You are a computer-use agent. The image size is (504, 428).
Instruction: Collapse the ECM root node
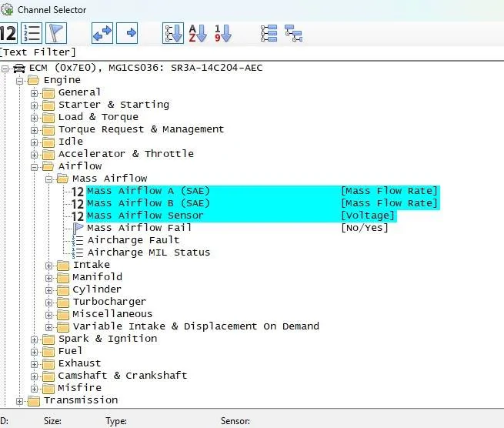[x=5, y=69]
